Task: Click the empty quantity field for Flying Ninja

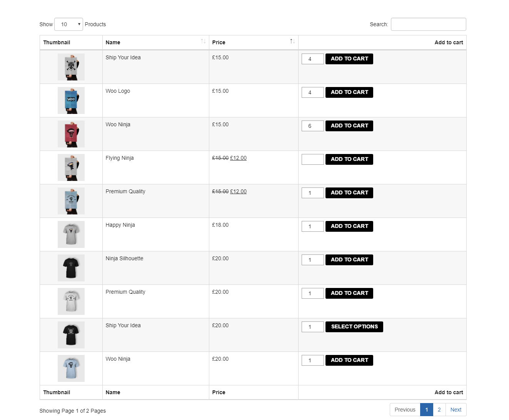Action: (x=313, y=159)
